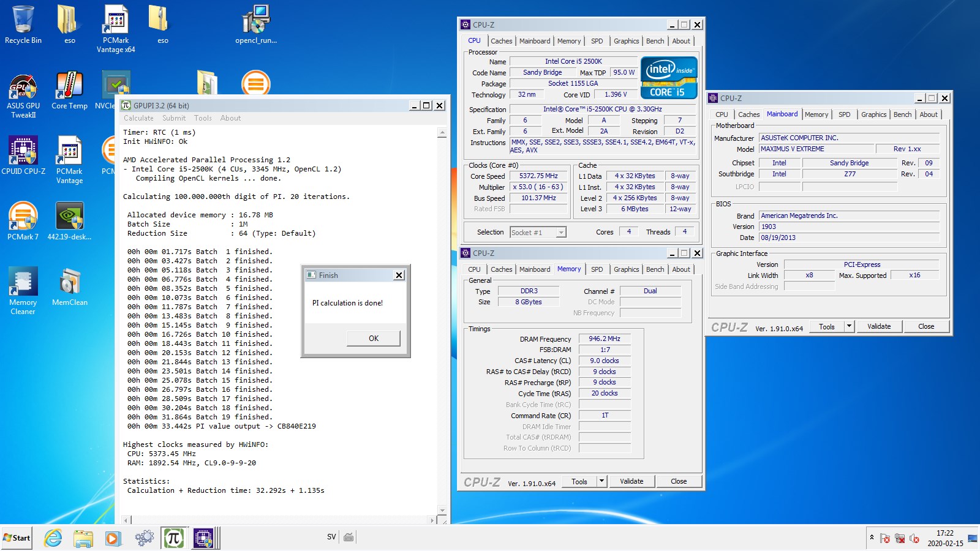
Task: Click the 'PI calculation is done!' message
Action: point(347,303)
